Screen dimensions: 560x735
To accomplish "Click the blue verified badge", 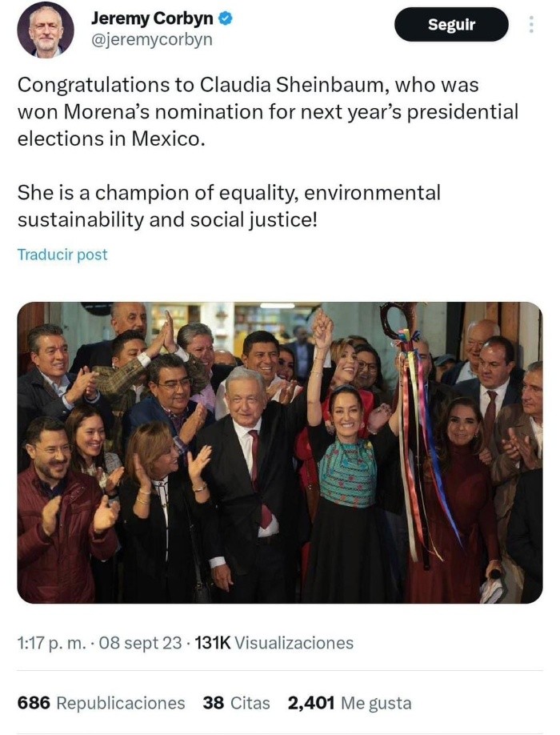I will point(226,18).
